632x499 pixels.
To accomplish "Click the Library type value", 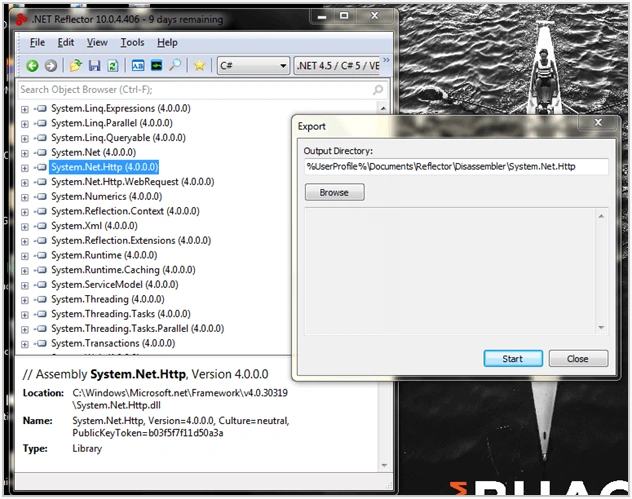I will click(87, 449).
